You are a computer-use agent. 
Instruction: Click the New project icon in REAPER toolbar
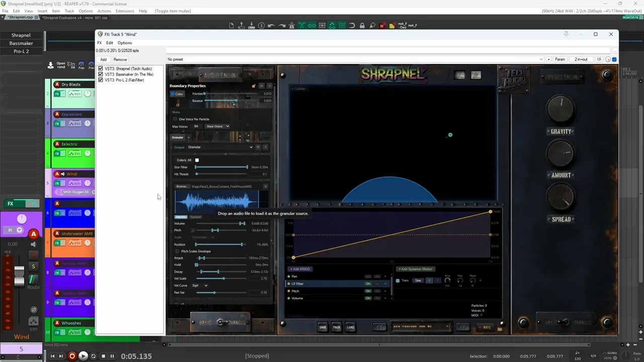(231, 26)
